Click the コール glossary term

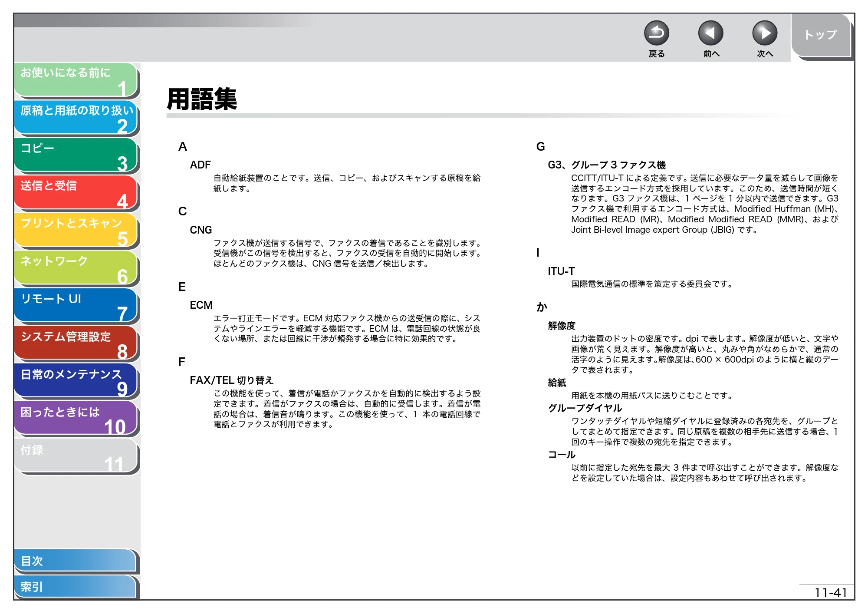pyautogui.click(x=562, y=455)
